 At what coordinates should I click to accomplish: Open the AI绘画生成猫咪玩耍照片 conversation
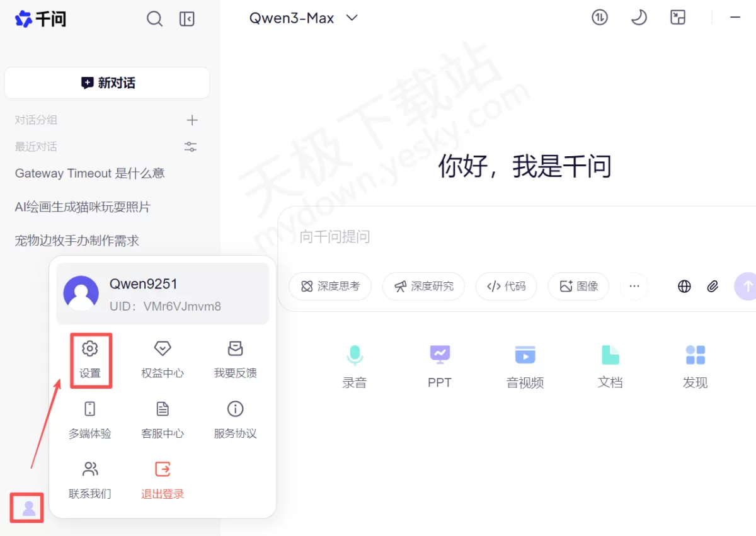83,207
